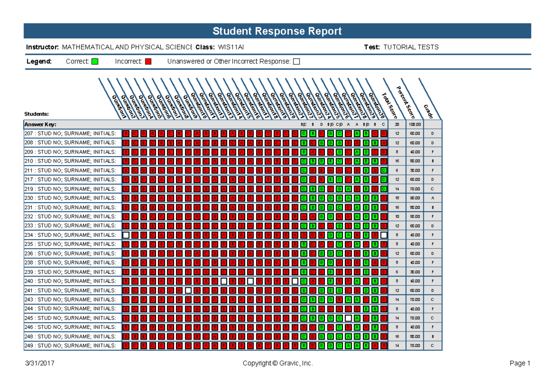Click the footer date 3/31/2017
Screen dimensions: 554x392
tap(40, 363)
